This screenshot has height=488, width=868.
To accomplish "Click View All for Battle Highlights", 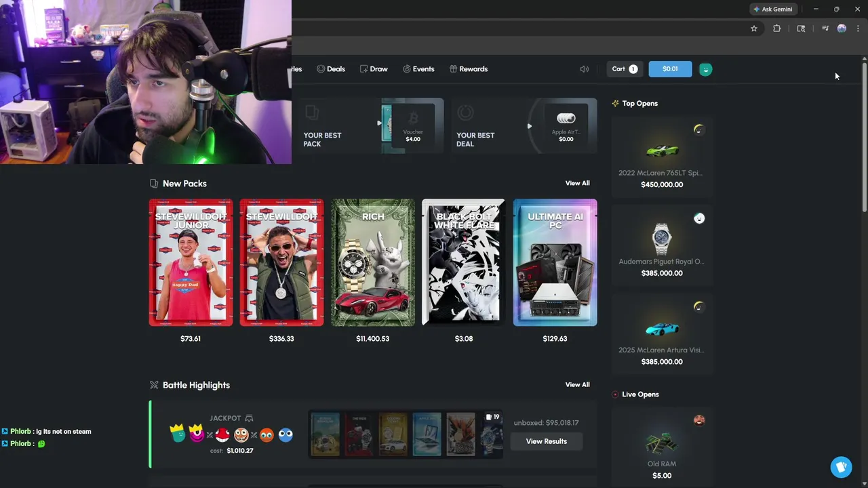I will (x=577, y=384).
